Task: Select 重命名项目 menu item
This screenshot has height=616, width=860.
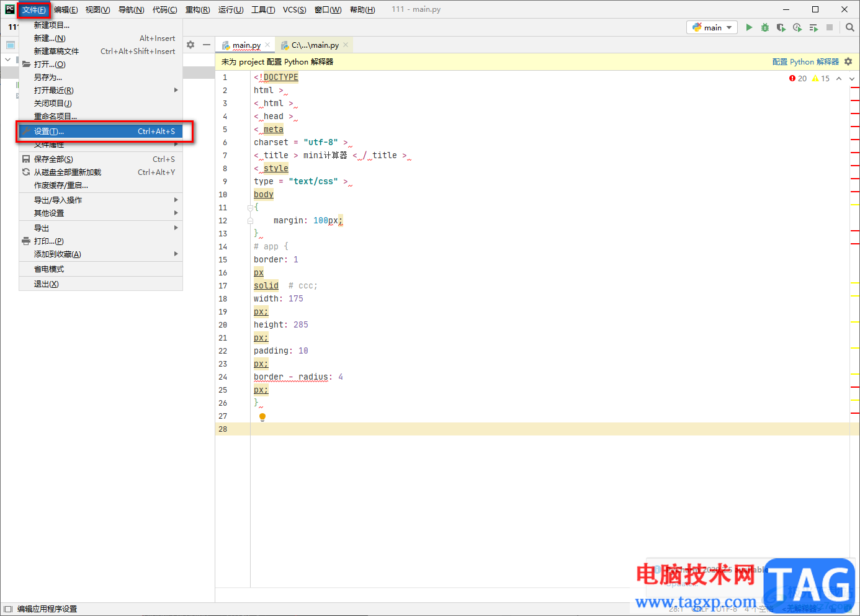Action: click(x=101, y=117)
